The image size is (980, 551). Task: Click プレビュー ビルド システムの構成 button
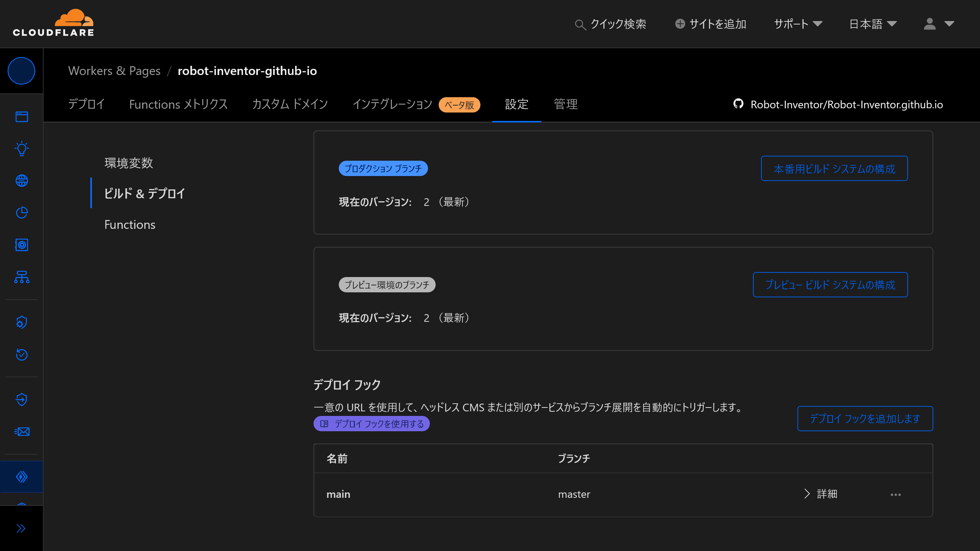click(830, 285)
